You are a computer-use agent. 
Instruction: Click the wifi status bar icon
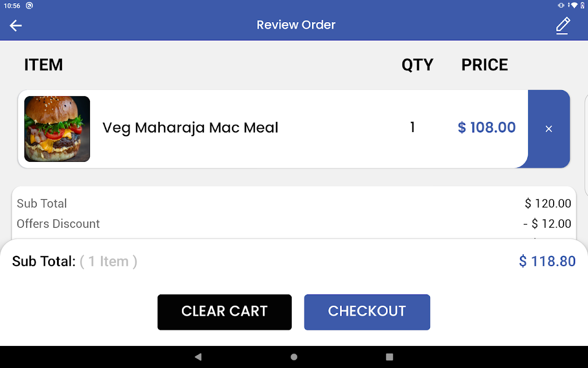coord(574,6)
